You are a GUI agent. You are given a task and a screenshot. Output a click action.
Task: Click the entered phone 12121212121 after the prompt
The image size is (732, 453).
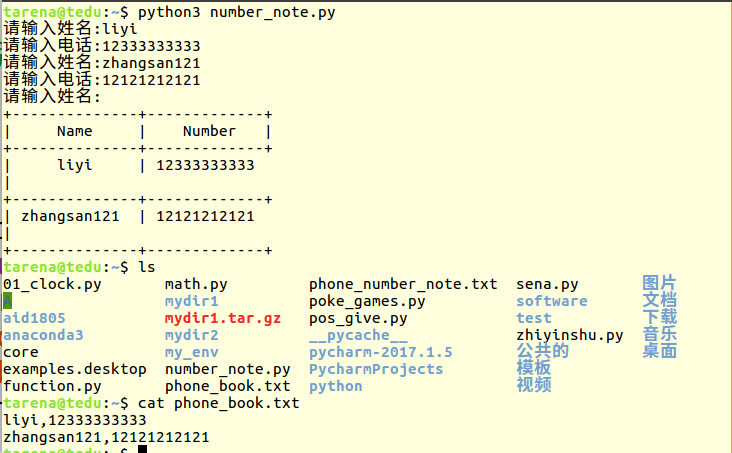(x=151, y=80)
